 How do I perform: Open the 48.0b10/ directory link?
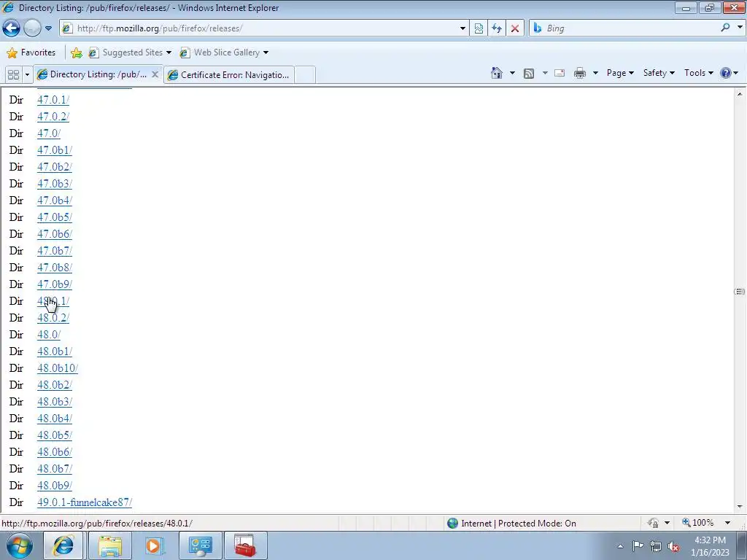pyautogui.click(x=58, y=368)
